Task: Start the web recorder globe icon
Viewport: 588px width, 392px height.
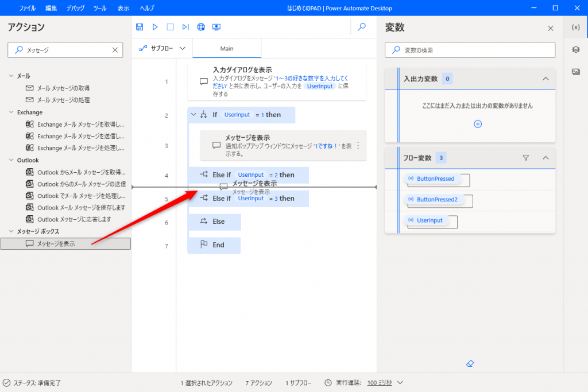Action: click(x=201, y=27)
